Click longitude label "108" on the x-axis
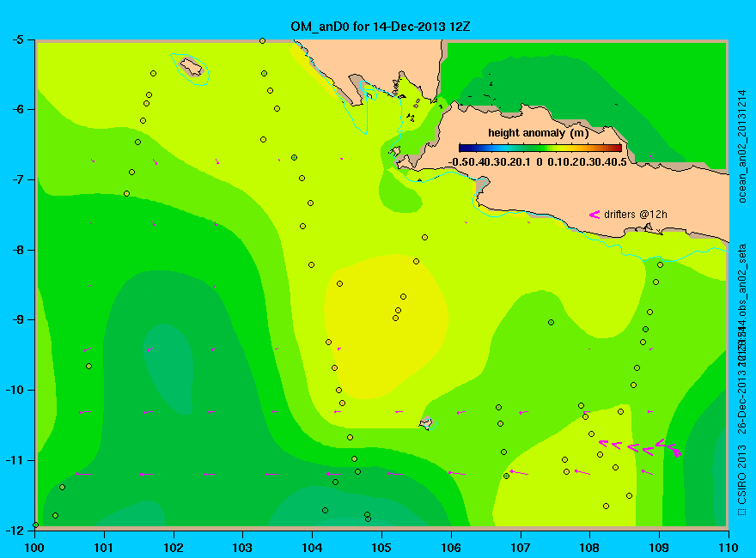 coord(589,548)
